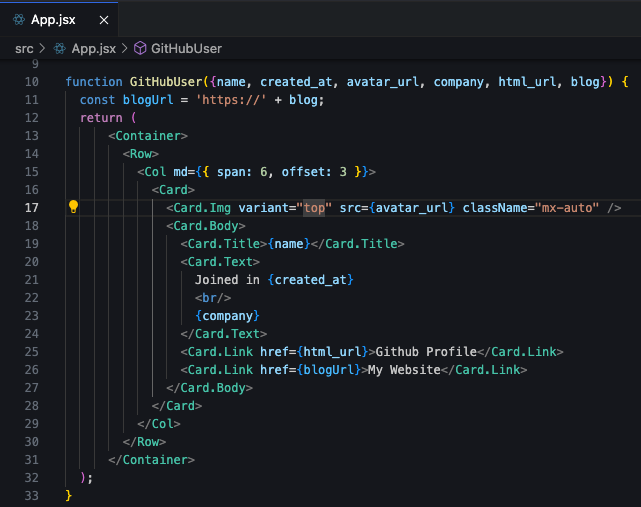This screenshot has width=641, height=507.
Task: Expand the GitHubUser breadcrumb symbol list
Action: click(186, 48)
